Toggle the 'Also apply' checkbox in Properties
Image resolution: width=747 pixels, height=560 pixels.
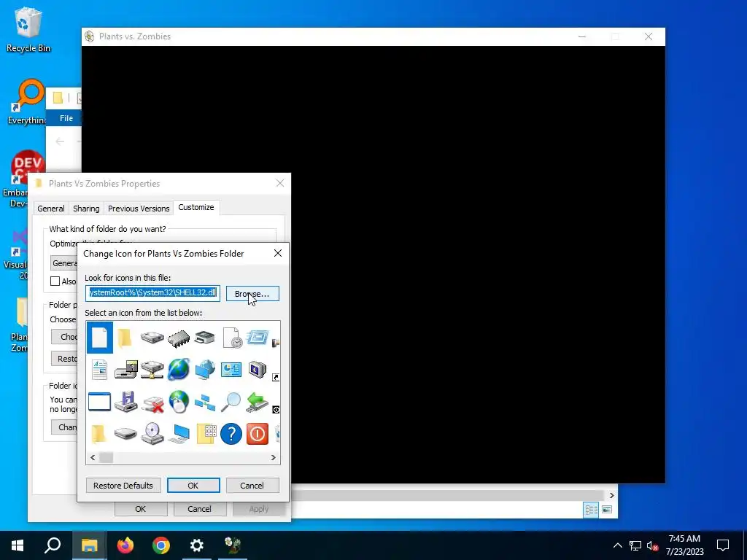click(x=55, y=281)
